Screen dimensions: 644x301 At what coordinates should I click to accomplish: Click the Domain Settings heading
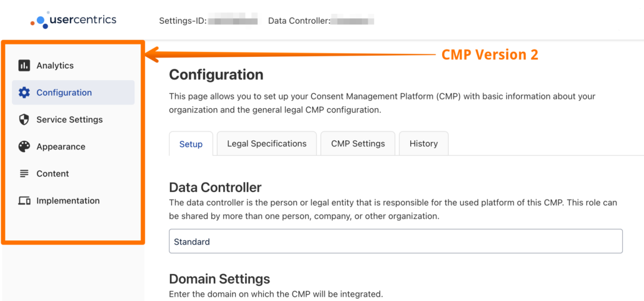click(x=219, y=279)
